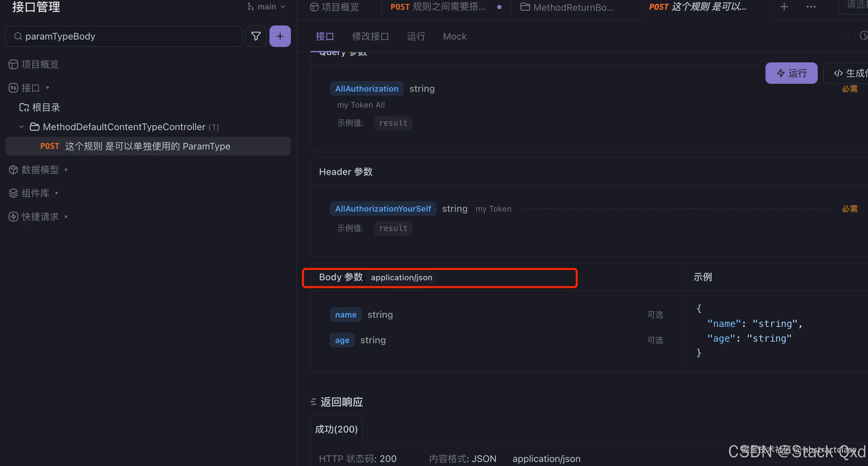
Task: Click the purple add new interface button
Action: pos(280,36)
